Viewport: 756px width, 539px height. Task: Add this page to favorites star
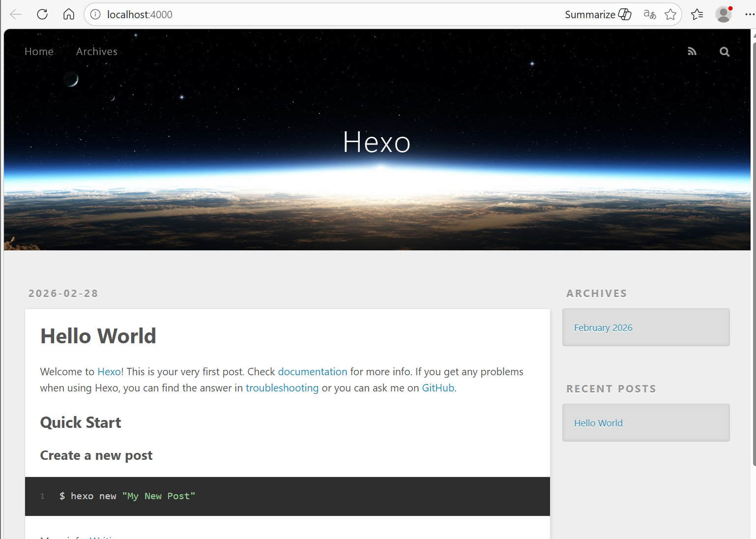click(x=670, y=15)
